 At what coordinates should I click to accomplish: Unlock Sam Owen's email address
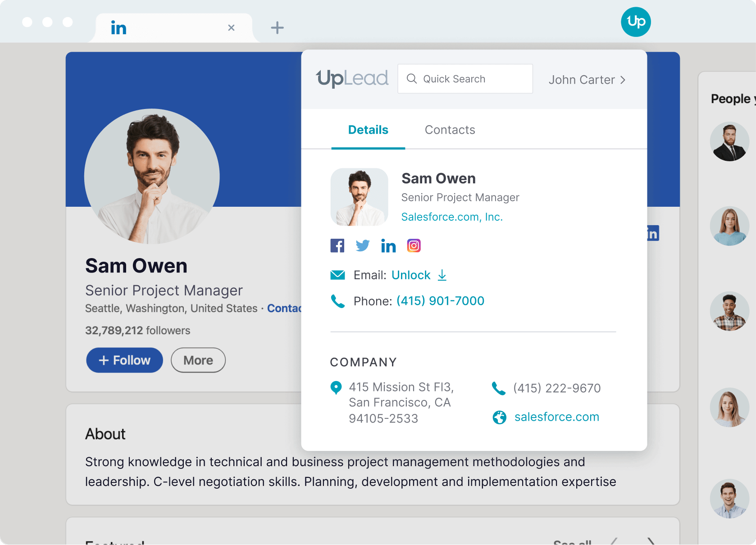click(411, 275)
